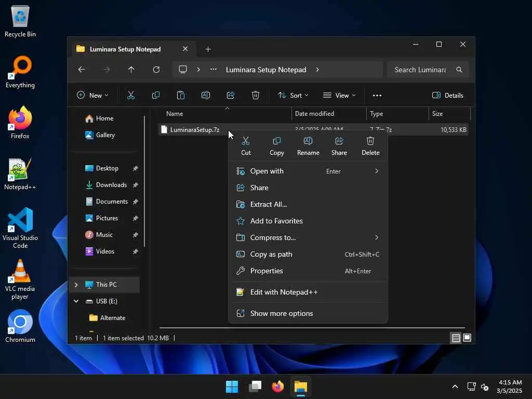Go up one folder level
This screenshot has width=532, height=399.
(131, 70)
